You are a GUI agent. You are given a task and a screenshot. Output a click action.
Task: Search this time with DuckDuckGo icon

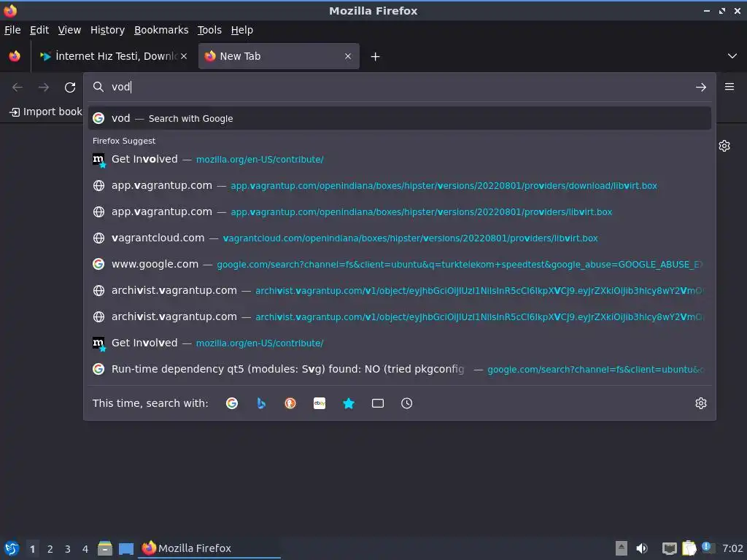pos(290,403)
